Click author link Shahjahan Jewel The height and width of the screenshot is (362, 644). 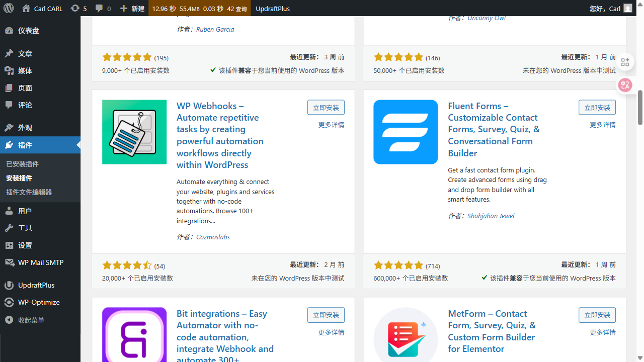coord(491,216)
